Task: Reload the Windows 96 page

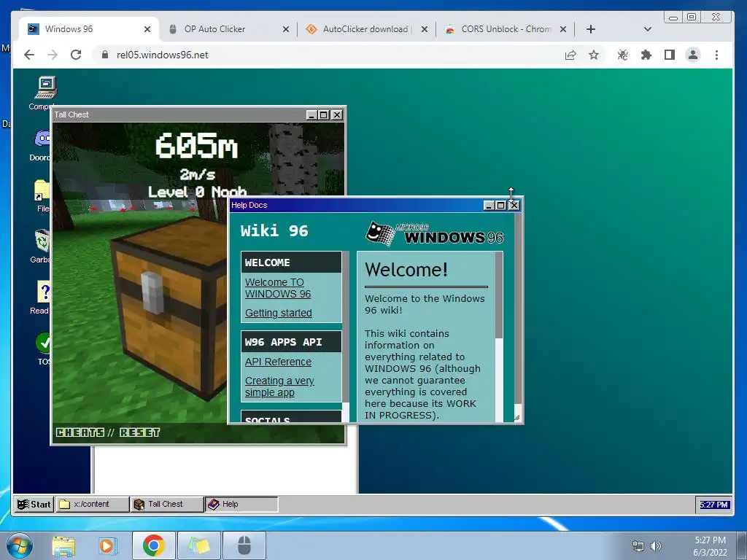Action: pyautogui.click(x=76, y=55)
